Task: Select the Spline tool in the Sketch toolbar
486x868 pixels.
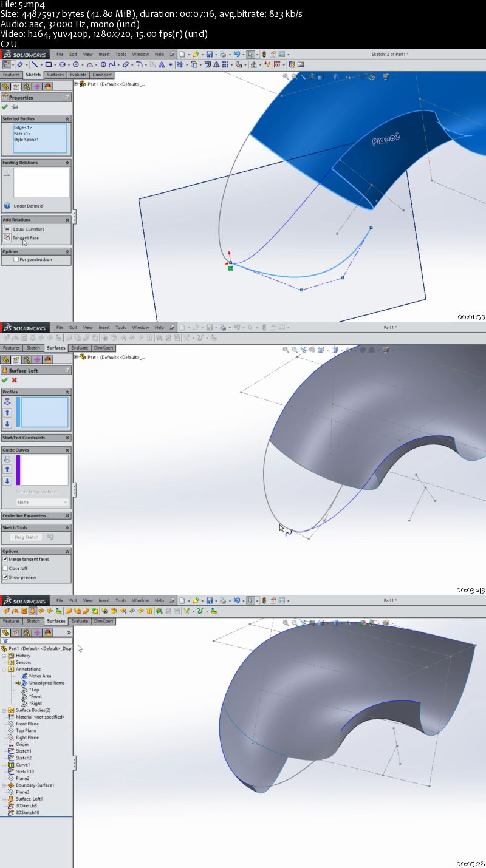Action: point(112,64)
